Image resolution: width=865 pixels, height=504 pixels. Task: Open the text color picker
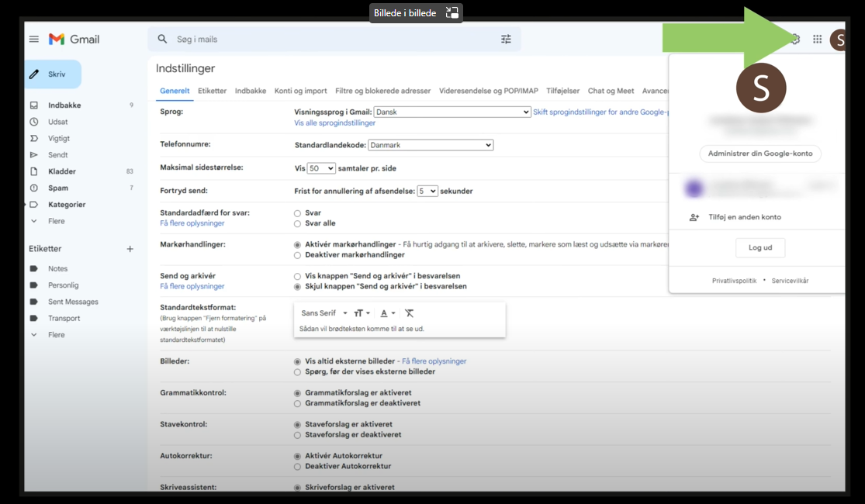click(388, 313)
